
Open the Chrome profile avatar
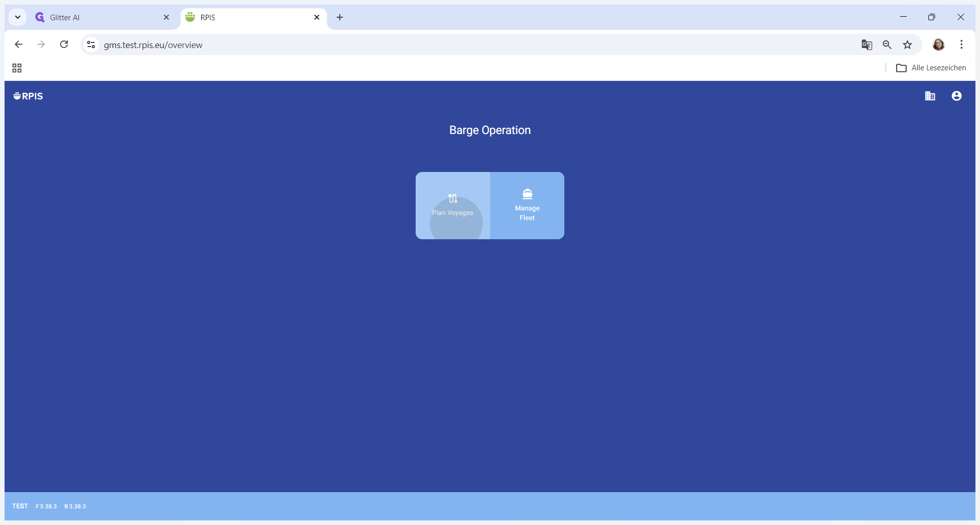[x=939, y=45]
